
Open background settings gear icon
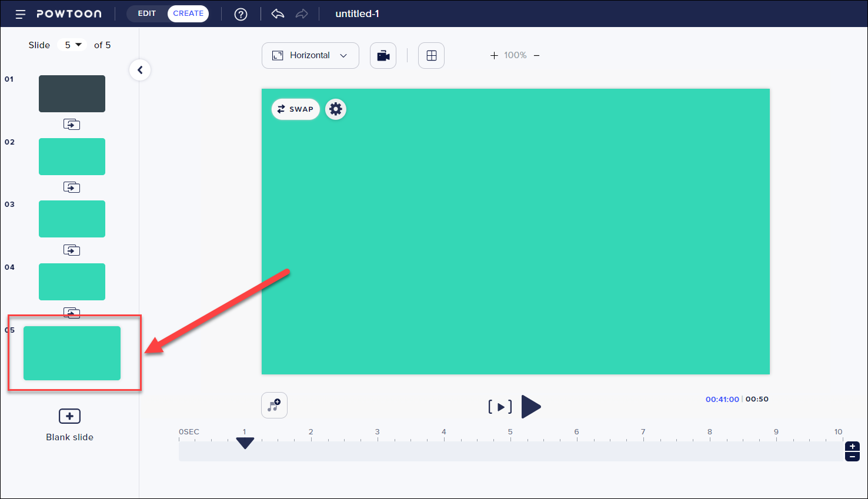pyautogui.click(x=336, y=109)
